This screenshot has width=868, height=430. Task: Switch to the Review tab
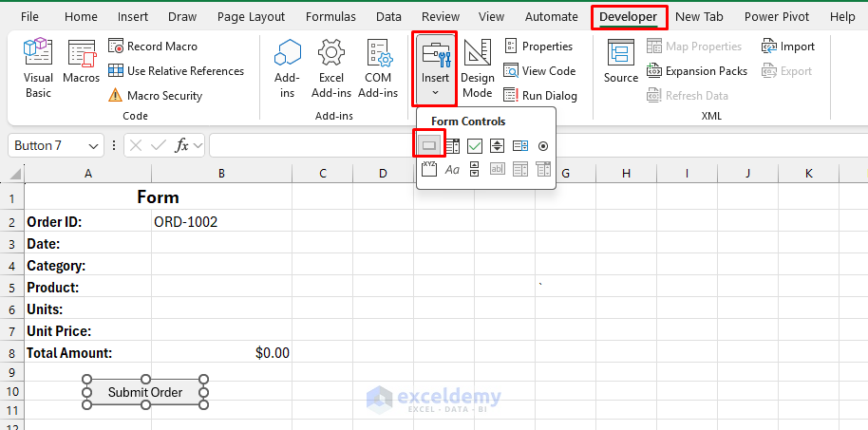441,17
